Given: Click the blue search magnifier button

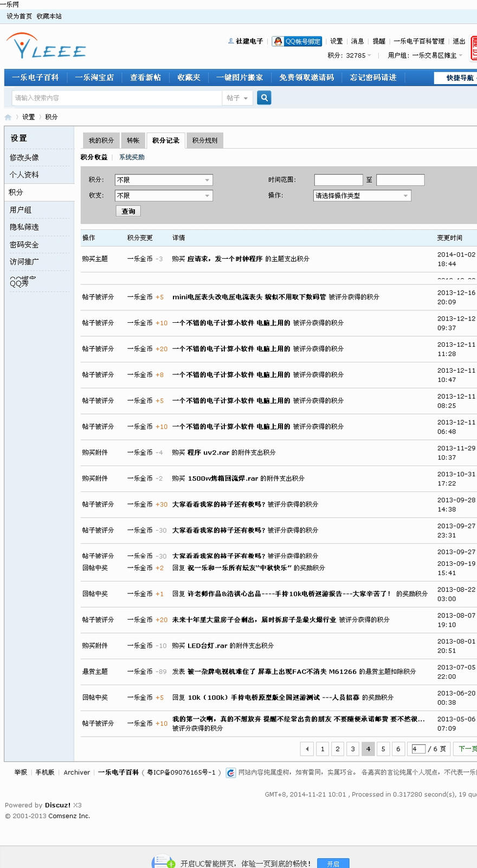Looking at the screenshot, I should [264, 98].
